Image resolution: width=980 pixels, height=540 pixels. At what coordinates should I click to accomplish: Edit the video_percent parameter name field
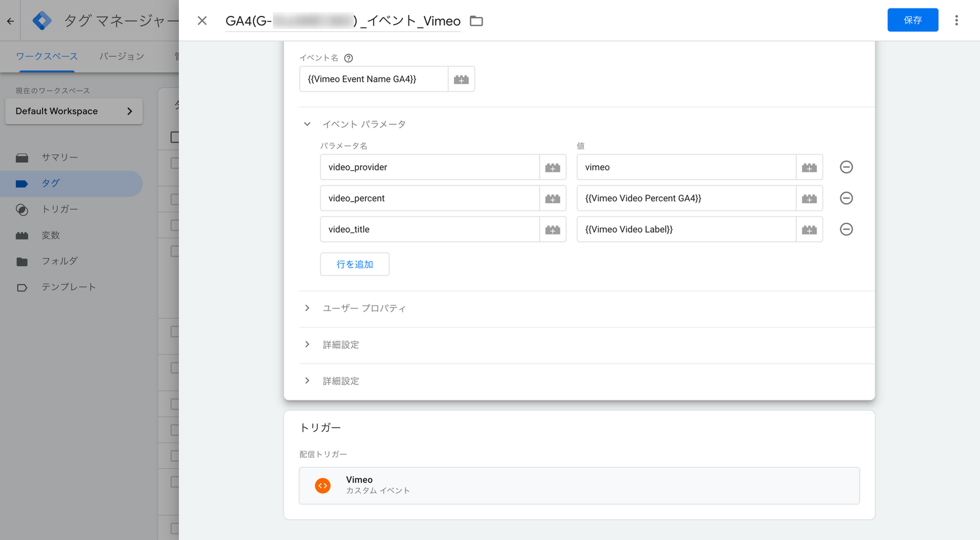[x=429, y=198]
